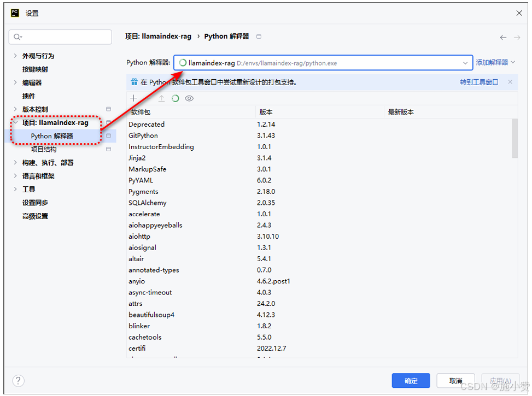Click the project-level marker beside breadcrumb title
532x396 pixels.
pyautogui.click(x=259, y=37)
